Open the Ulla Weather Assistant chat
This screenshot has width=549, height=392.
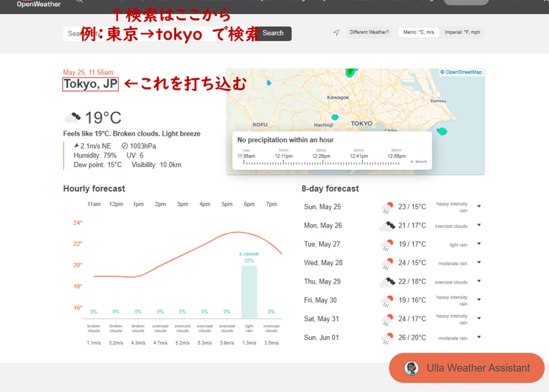pyautogui.click(x=466, y=368)
